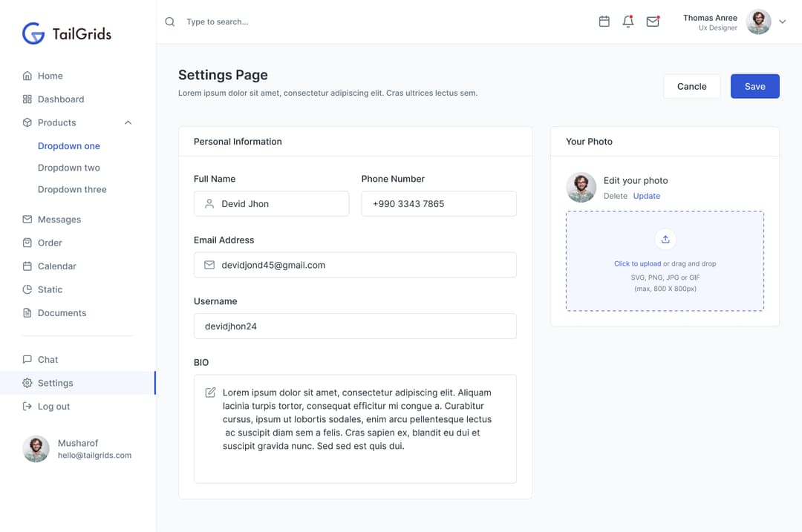The width and height of the screenshot is (802, 532).
Task: Click the upload cloud icon in Your Photo panel
Action: 665,239
